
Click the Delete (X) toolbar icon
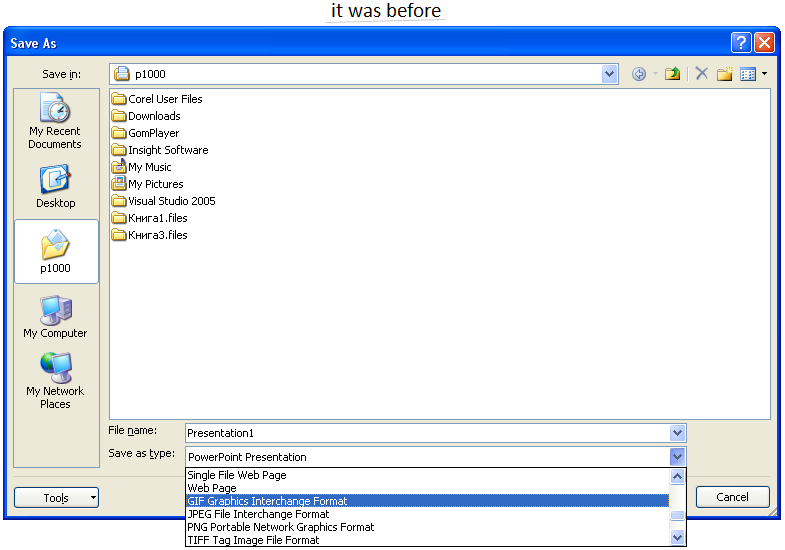point(702,74)
